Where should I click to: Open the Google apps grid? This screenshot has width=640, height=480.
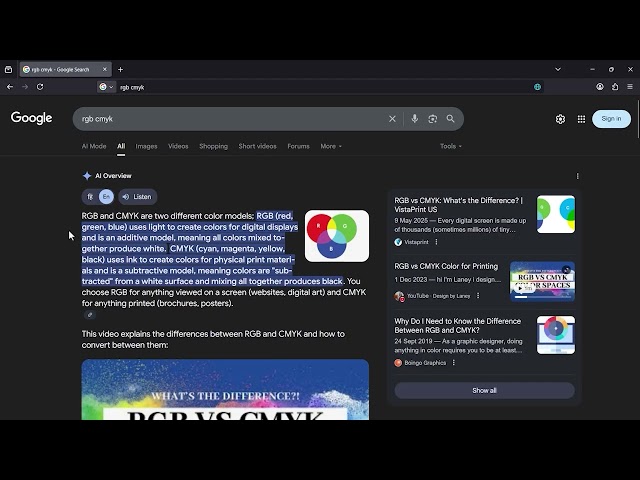(581, 119)
